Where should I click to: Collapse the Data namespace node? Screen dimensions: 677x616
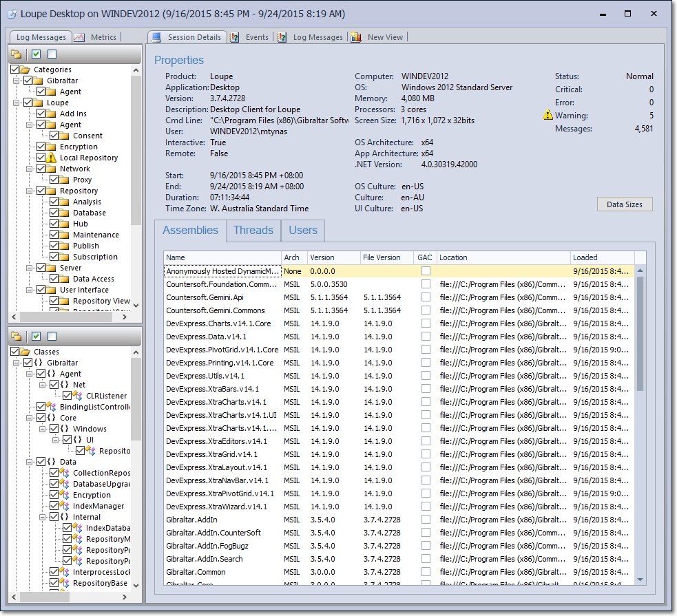[29, 462]
